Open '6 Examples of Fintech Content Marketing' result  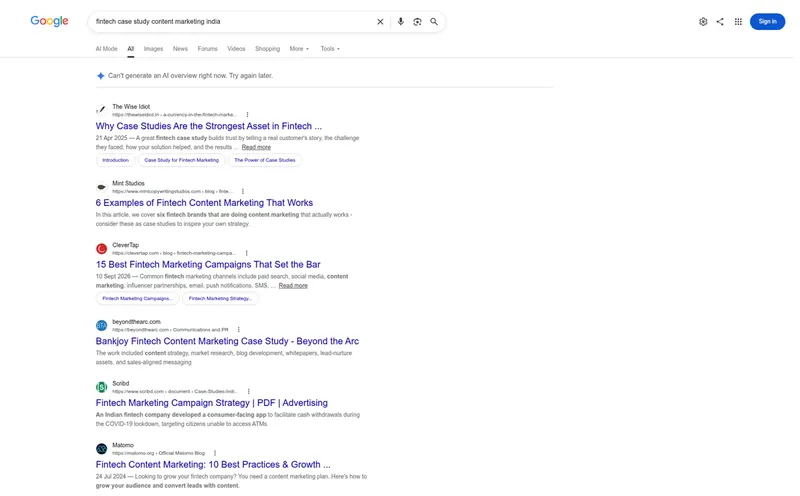pyautogui.click(x=204, y=203)
